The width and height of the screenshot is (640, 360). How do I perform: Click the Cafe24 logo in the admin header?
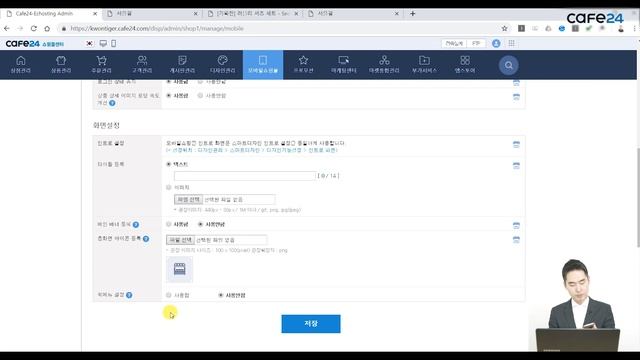tap(35, 43)
